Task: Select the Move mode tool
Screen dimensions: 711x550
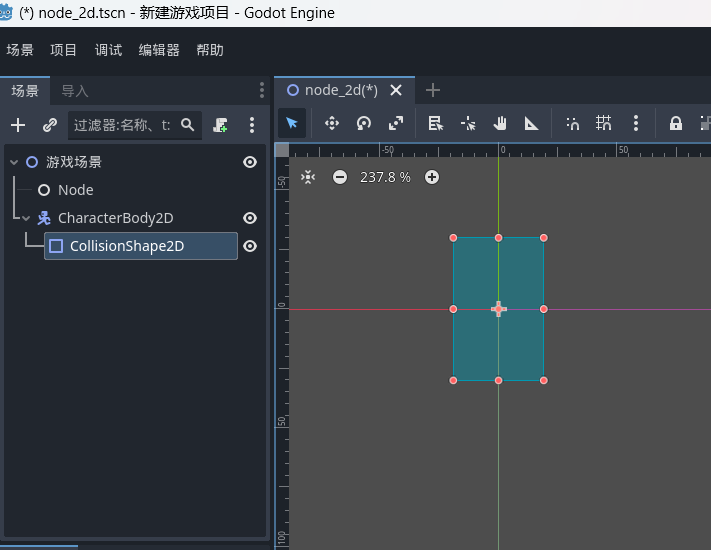Action: coord(332,123)
